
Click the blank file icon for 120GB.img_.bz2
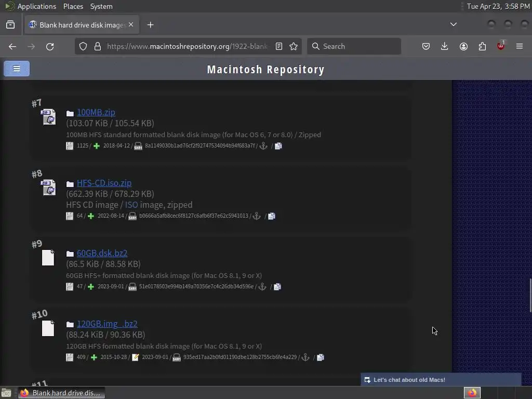point(48,328)
